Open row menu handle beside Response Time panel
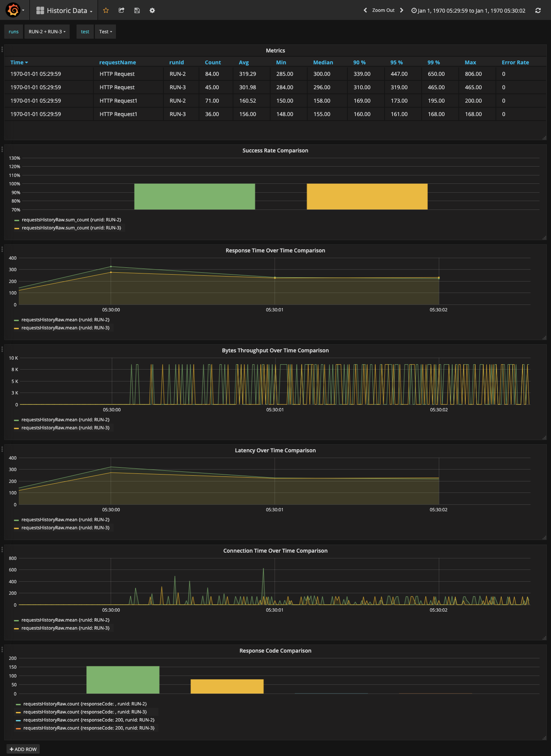This screenshot has height=756, width=551. click(x=2, y=249)
